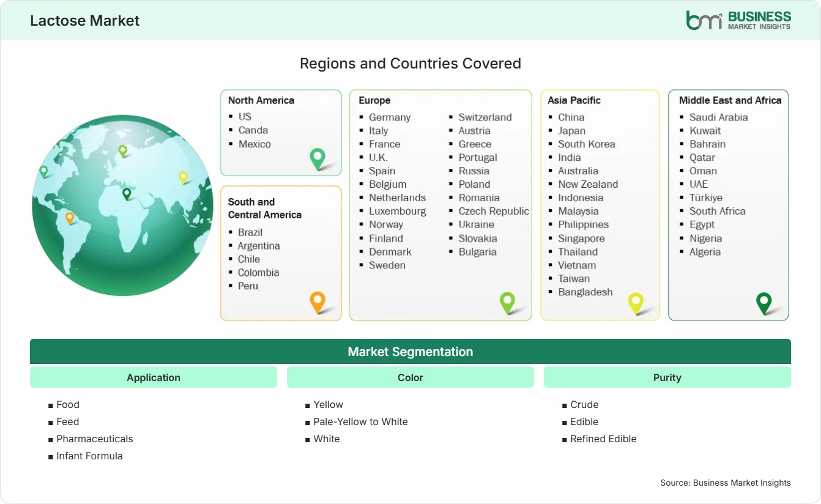
Task: Click 'Netherlands' in Europe list
Action: point(397,198)
